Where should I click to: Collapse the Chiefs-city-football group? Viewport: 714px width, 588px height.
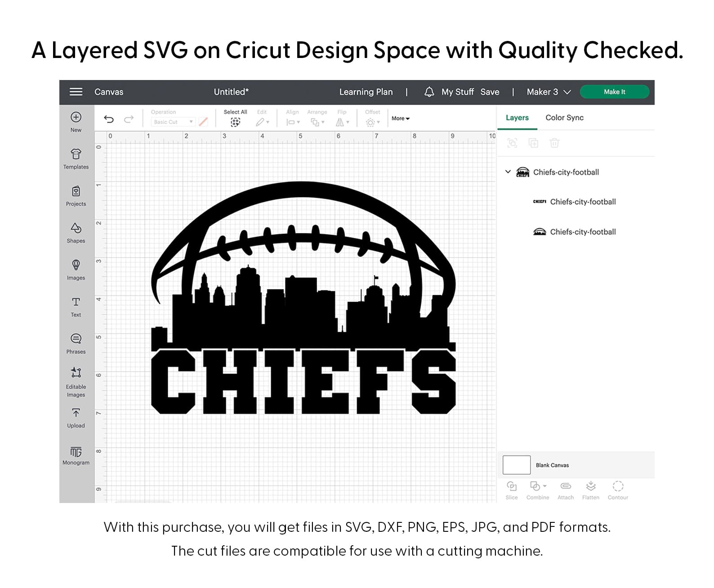(508, 172)
